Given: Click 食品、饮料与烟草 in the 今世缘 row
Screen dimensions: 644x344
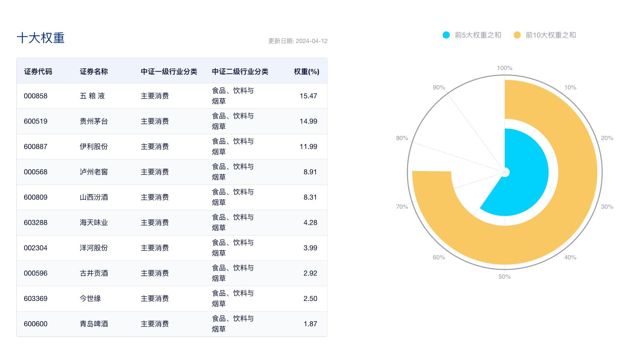Looking at the screenshot, I should tap(233, 298).
